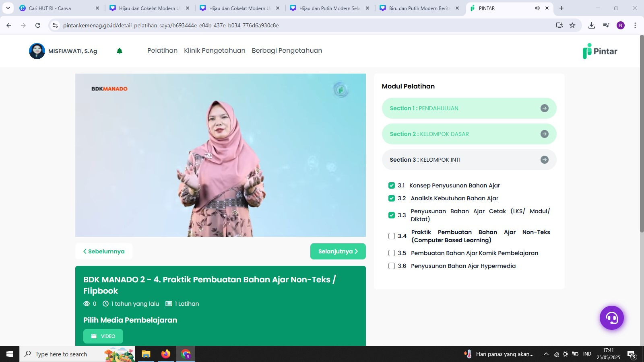Click MISFIAWATI profile avatar
The width and height of the screenshot is (644, 362).
[x=37, y=51]
